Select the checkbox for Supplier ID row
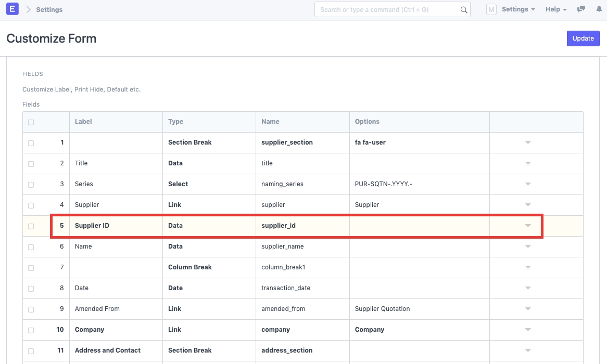Image resolution: width=607 pixels, height=364 pixels. (31, 226)
